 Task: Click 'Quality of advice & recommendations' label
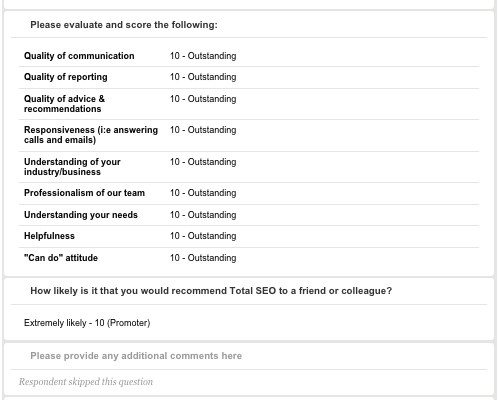[64, 104]
